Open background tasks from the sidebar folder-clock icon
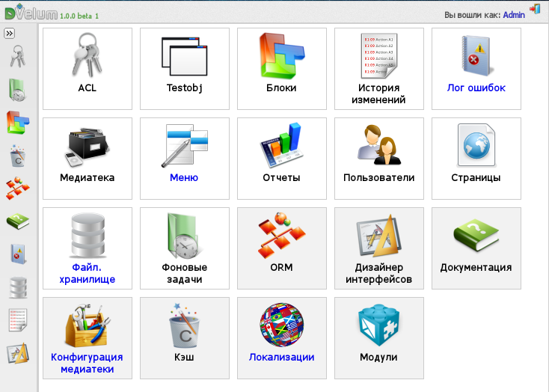The image size is (549, 392). (x=17, y=90)
